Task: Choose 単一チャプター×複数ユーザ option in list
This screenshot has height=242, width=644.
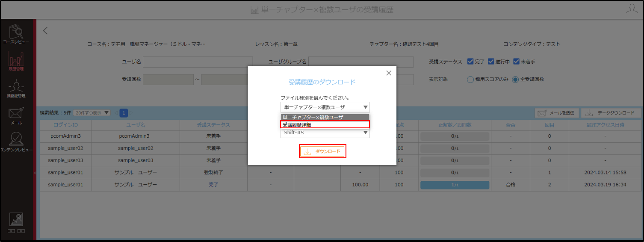Action: pos(325,117)
